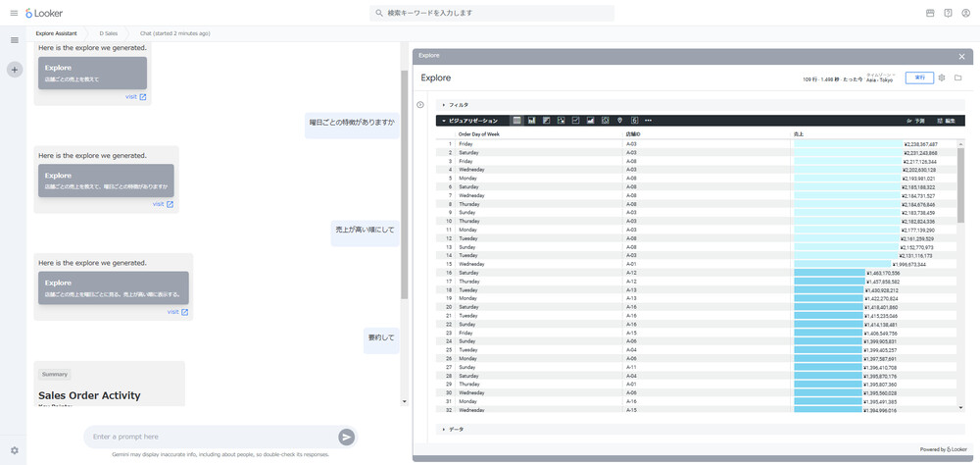This screenshot has width=980, height=465.
Task: Click the send prompt arrow button
Action: 346,437
